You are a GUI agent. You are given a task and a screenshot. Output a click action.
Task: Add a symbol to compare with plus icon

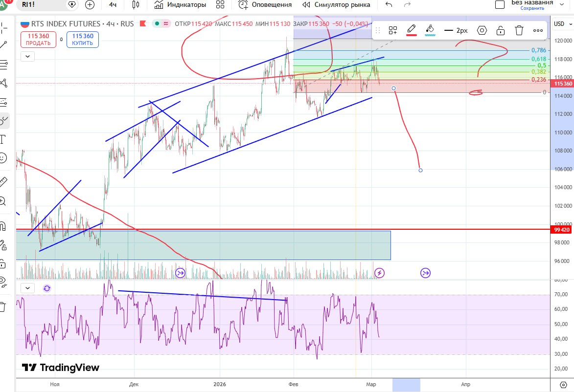[90, 5]
